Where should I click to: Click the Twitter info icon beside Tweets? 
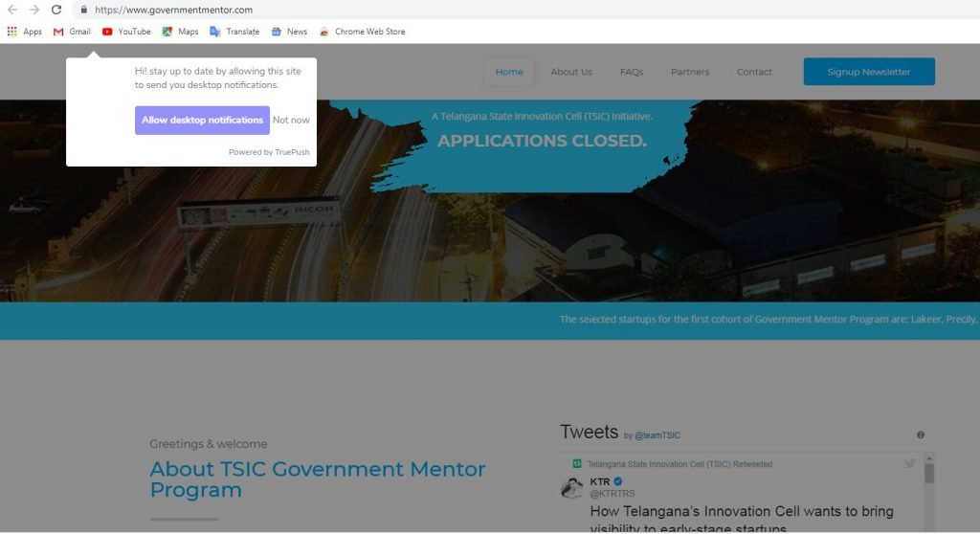click(x=921, y=434)
